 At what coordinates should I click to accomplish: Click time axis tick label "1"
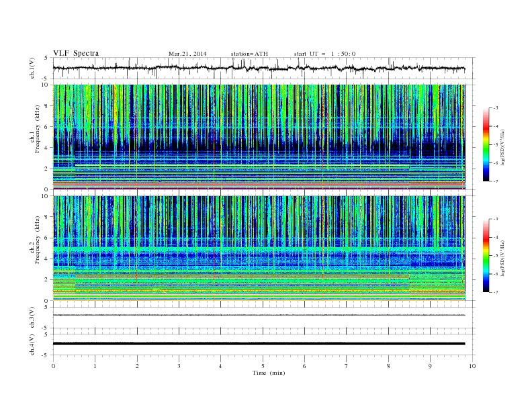(95, 366)
